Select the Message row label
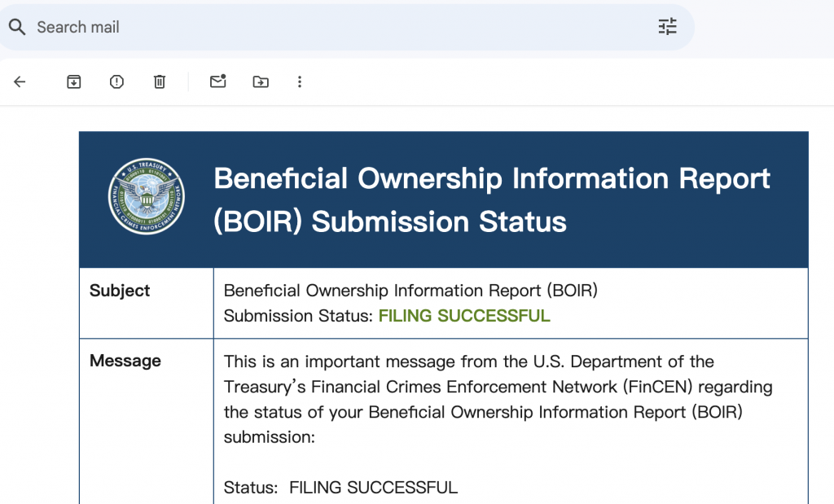 pos(125,361)
